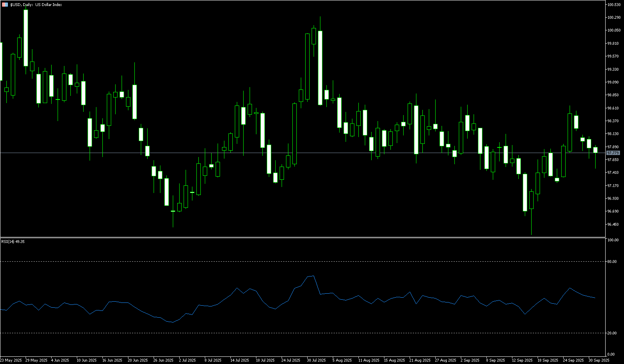Click the current price tag 97.779
624x364 pixels.
(x=613, y=153)
